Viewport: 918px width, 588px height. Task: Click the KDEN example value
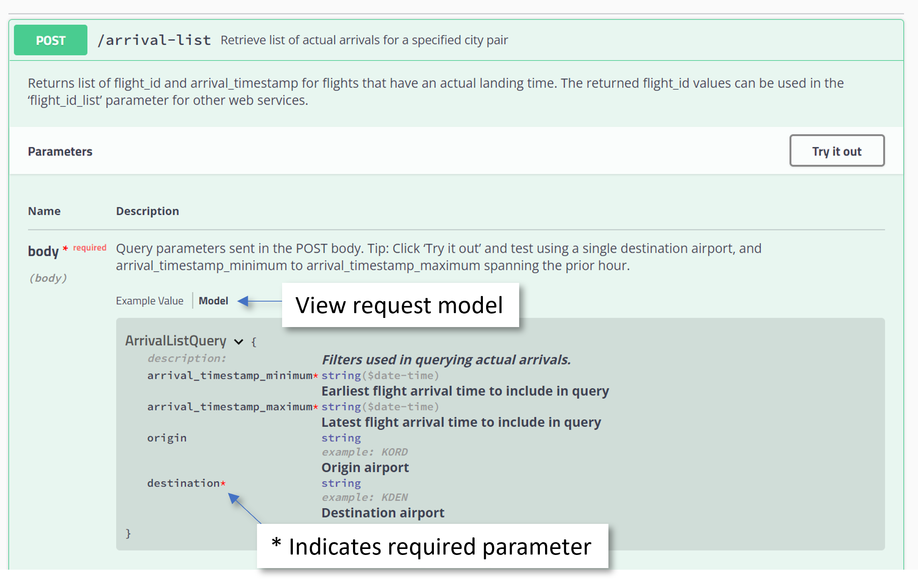click(394, 498)
